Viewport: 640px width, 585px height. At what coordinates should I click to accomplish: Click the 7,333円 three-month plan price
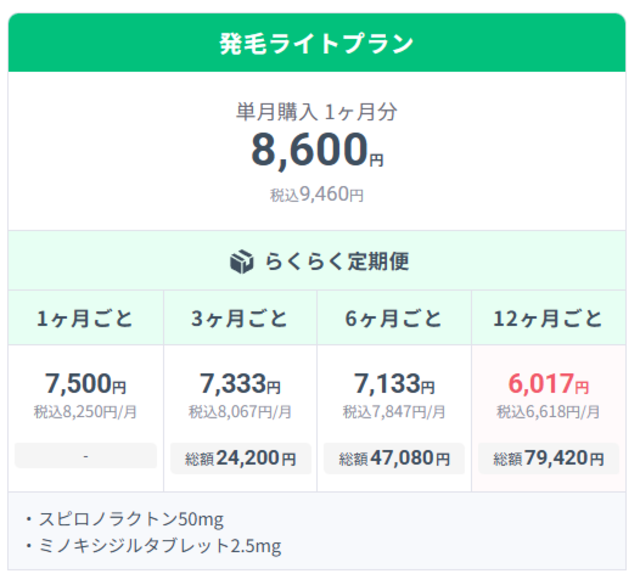coord(240,383)
